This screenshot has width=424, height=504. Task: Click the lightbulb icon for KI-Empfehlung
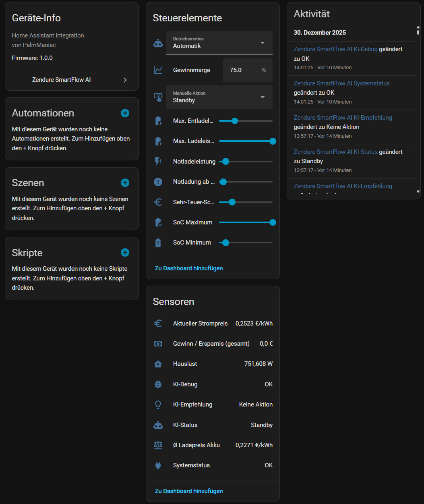(x=158, y=404)
